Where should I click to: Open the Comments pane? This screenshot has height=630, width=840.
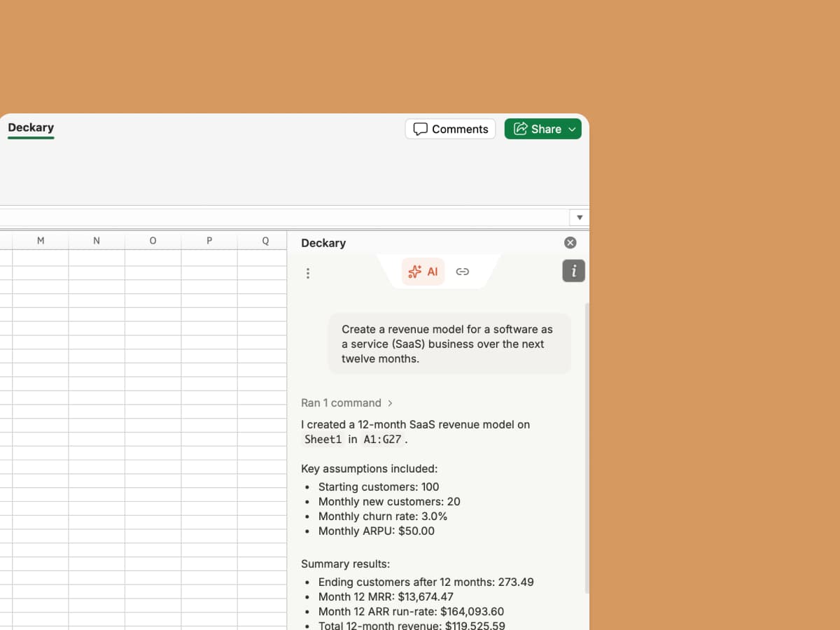click(450, 129)
